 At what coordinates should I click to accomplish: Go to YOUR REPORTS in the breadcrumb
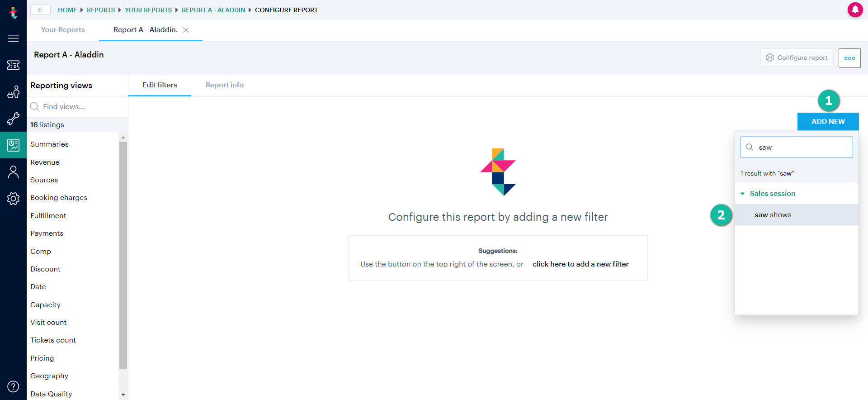[148, 10]
